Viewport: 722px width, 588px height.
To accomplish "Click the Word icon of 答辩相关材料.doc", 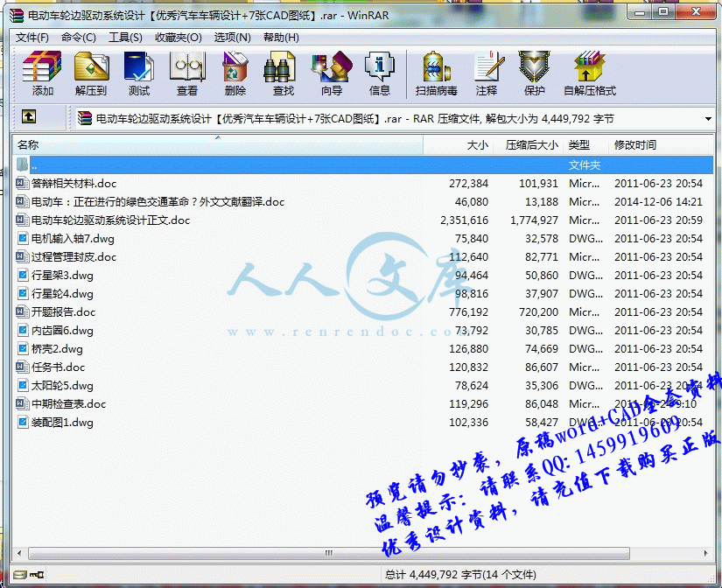I will pos(22,183).
